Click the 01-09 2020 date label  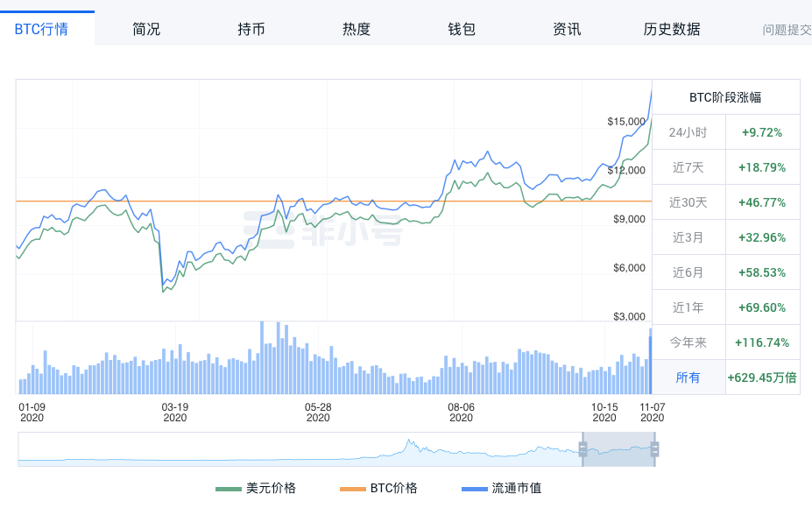pos(32,413)
